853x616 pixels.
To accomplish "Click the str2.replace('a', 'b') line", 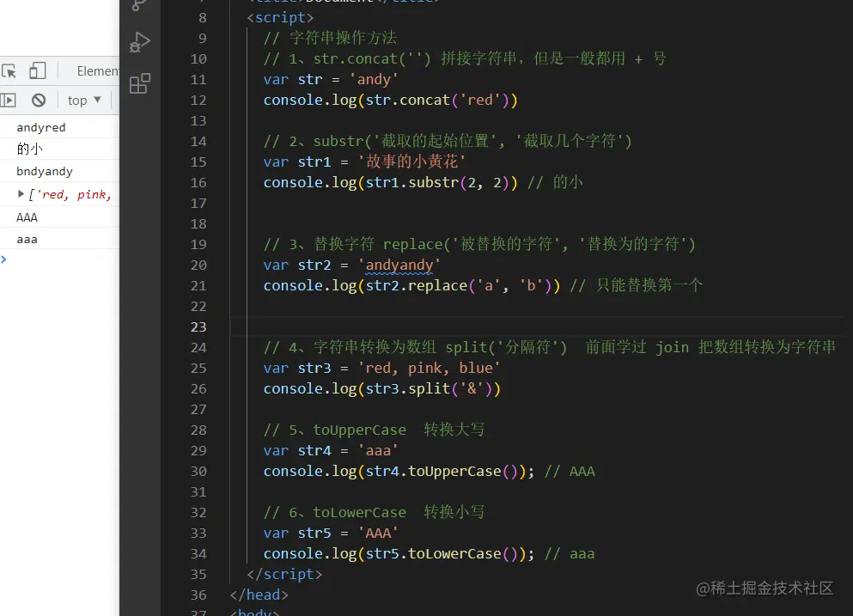I will (x=411, y=286).
